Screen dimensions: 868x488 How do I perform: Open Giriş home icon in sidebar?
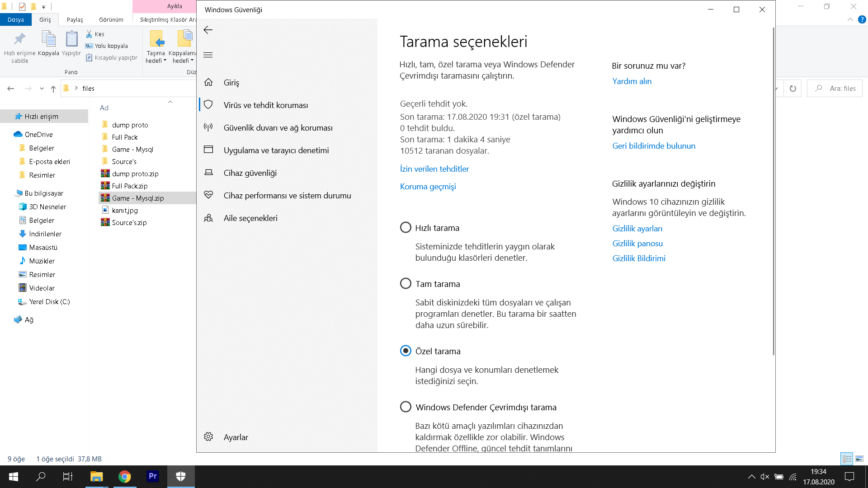(208, 82)
